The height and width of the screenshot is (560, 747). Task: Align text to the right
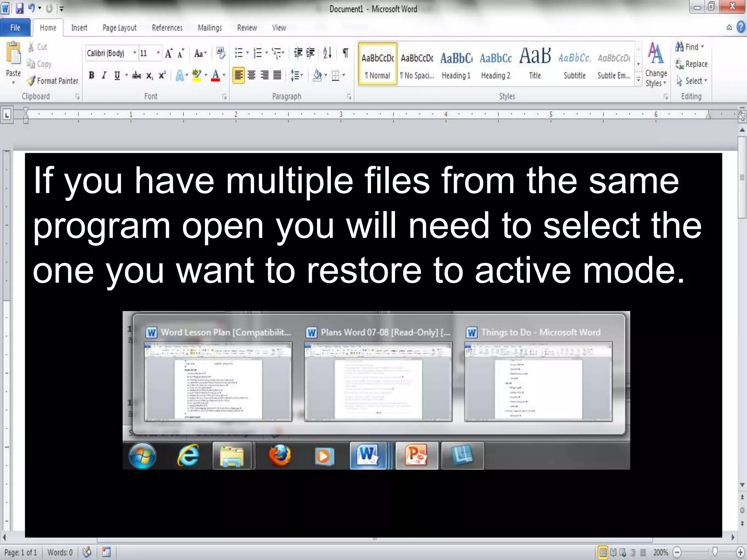click(264, 75)
